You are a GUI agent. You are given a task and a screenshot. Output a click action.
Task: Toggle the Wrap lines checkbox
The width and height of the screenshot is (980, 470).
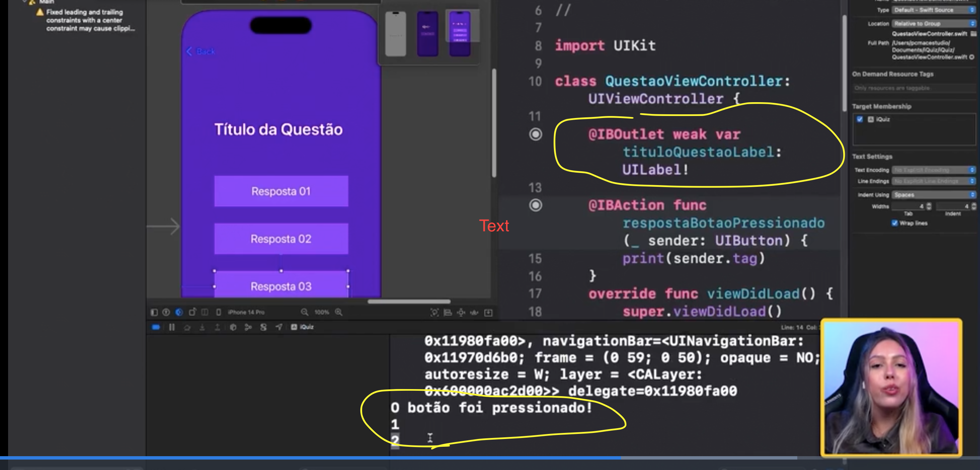(894, 223)
